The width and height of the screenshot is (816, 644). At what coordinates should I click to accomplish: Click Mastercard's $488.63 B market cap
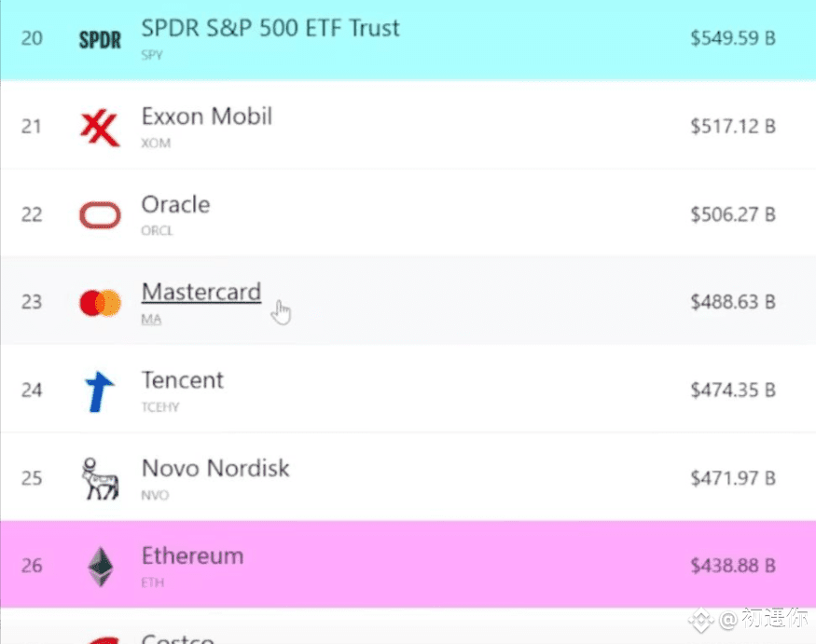(x=732, y=303)
